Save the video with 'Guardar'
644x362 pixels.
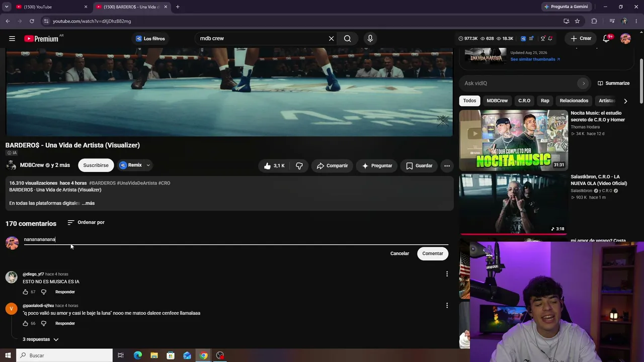click(x=419, y=165)
